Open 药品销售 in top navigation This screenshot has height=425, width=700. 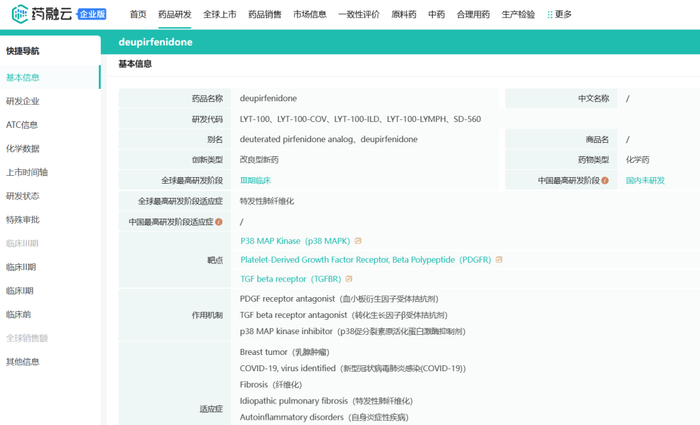point(265,15)
